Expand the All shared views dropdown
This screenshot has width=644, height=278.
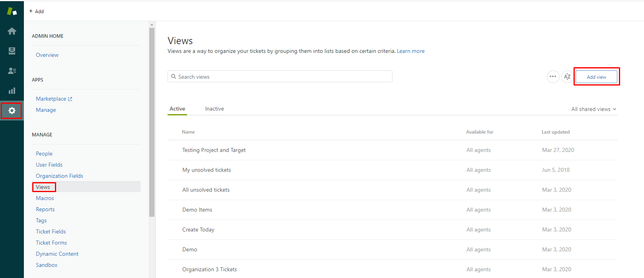[x=593, y=109]
